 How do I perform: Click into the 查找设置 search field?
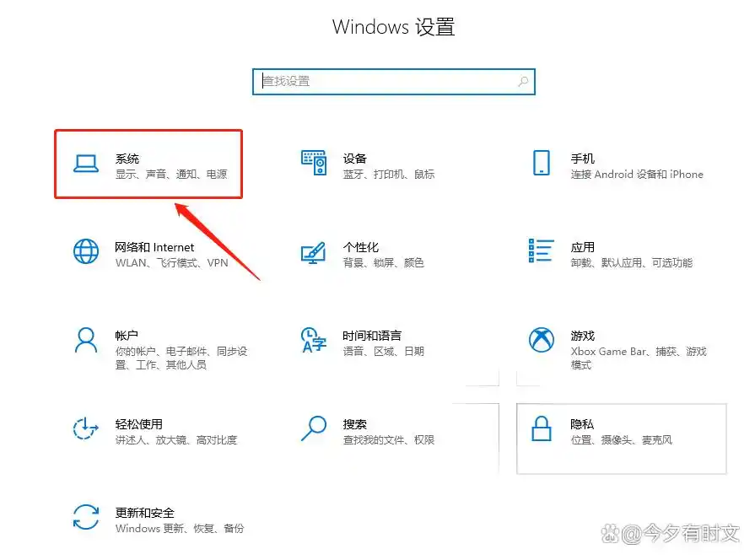click(x=394, y=81)
